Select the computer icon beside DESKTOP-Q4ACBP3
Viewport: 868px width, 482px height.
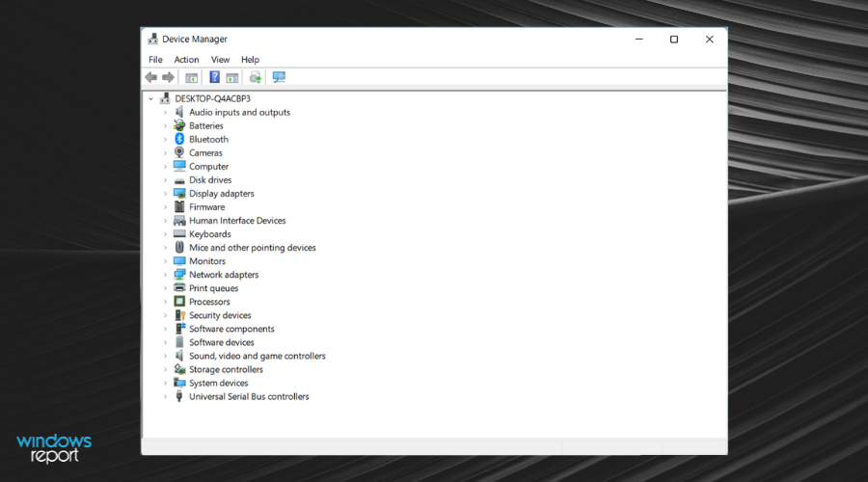coord(164,98)
